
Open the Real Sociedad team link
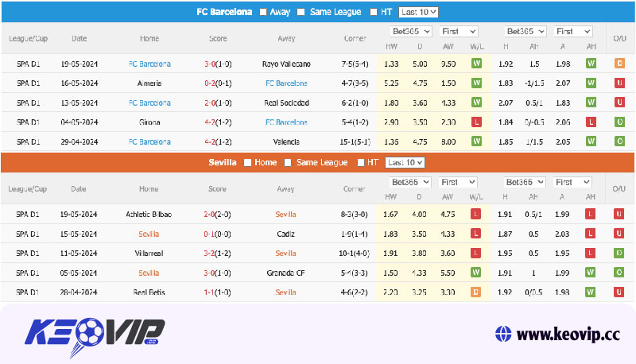pos(286,103)
